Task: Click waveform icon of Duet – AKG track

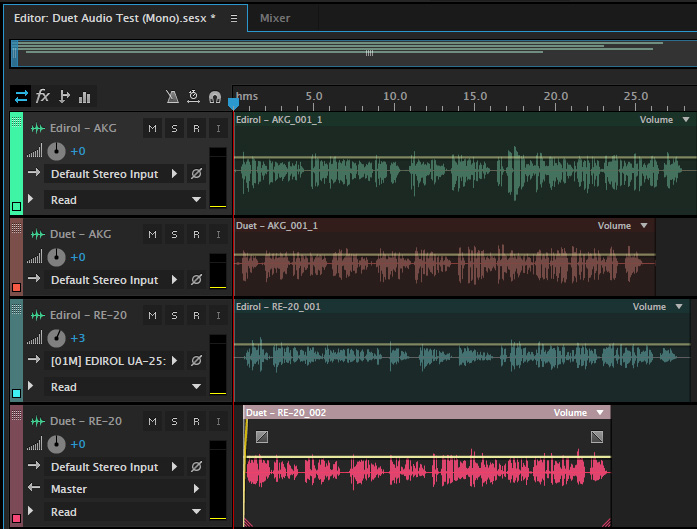Action: (38, 234)
